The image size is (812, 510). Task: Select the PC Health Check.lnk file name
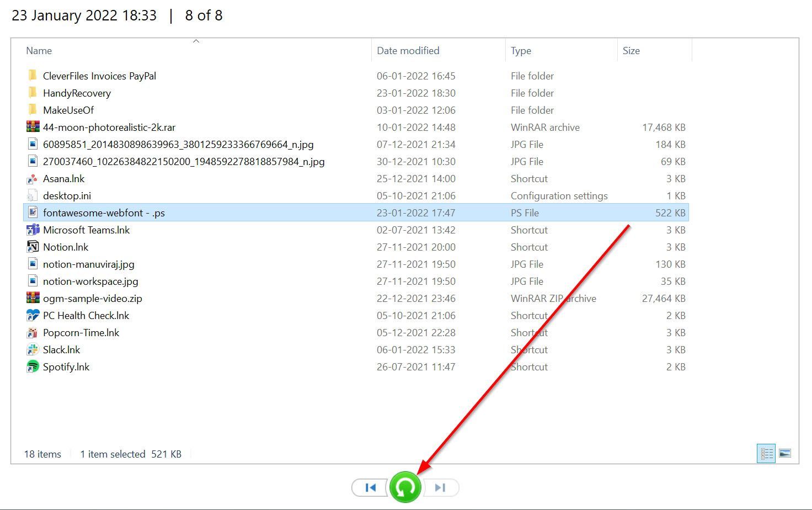click(x=86, y=316)
